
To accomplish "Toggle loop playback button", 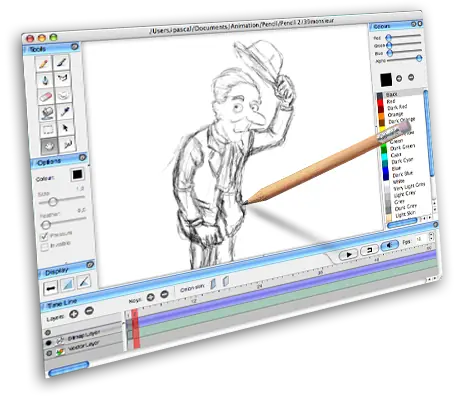I will [x=369, y=250].
